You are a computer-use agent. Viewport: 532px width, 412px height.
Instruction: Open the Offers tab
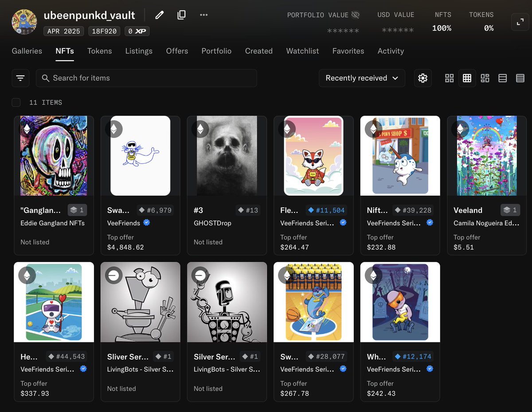click(x=177, y=51)
